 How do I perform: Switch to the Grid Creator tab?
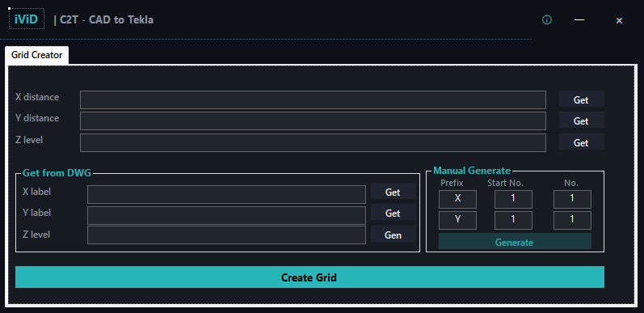coord(37,55)
